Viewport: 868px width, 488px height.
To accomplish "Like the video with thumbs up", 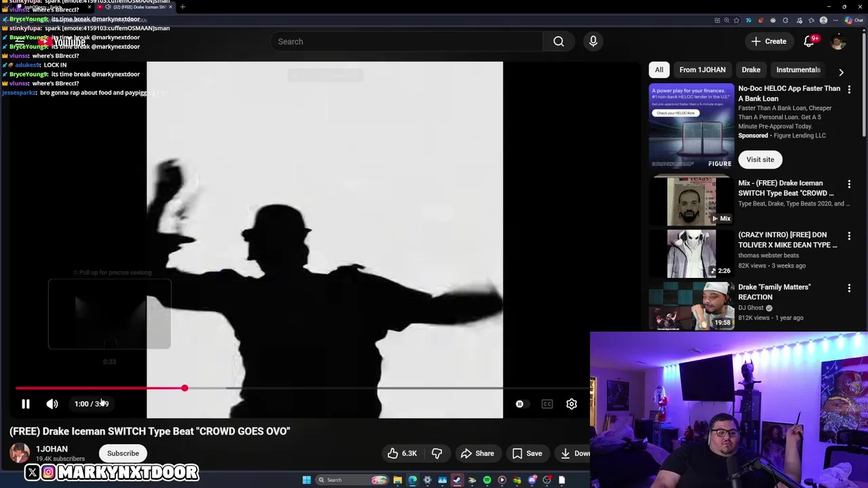I will [403, 453].
